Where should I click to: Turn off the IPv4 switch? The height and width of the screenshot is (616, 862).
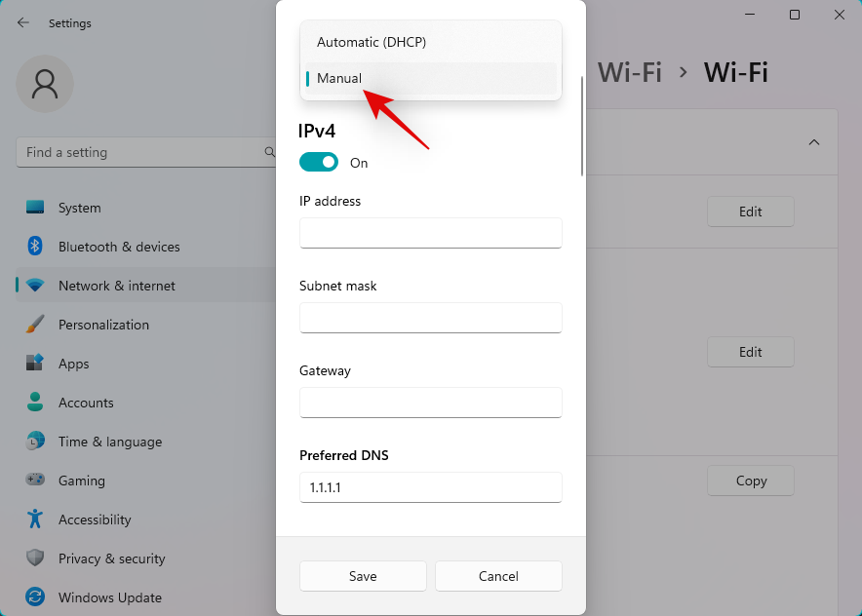pos(318,162)
